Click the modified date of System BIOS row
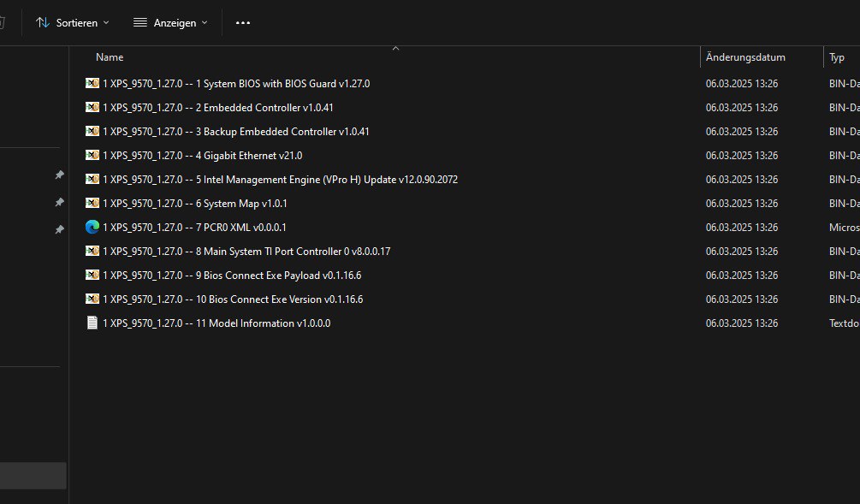 pyautogui.click(x=742, y=83)
